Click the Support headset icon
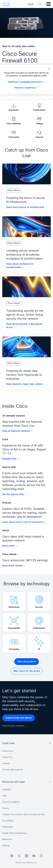Viewport: 53px width, 868px height. (x=39, y=132)
